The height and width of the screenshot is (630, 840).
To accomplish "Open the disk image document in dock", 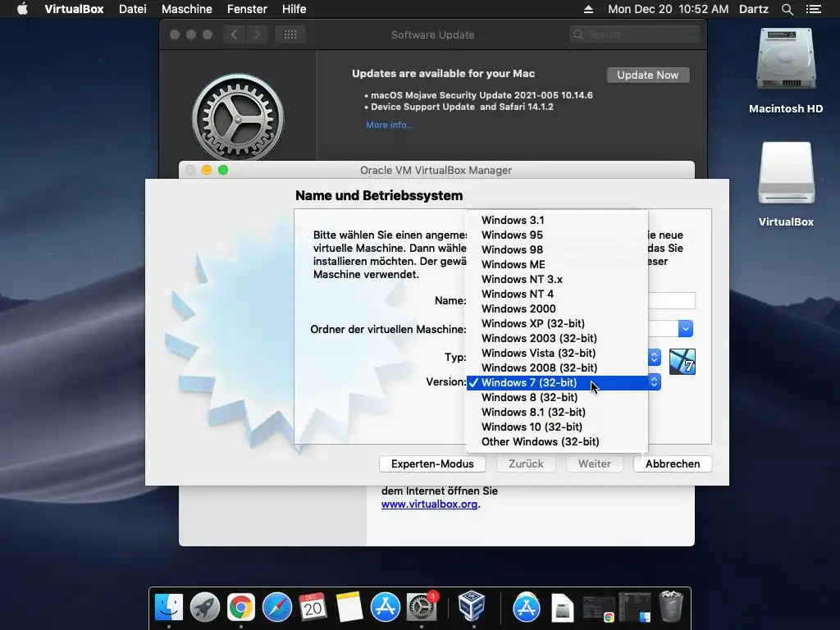I will click(563, 609).
